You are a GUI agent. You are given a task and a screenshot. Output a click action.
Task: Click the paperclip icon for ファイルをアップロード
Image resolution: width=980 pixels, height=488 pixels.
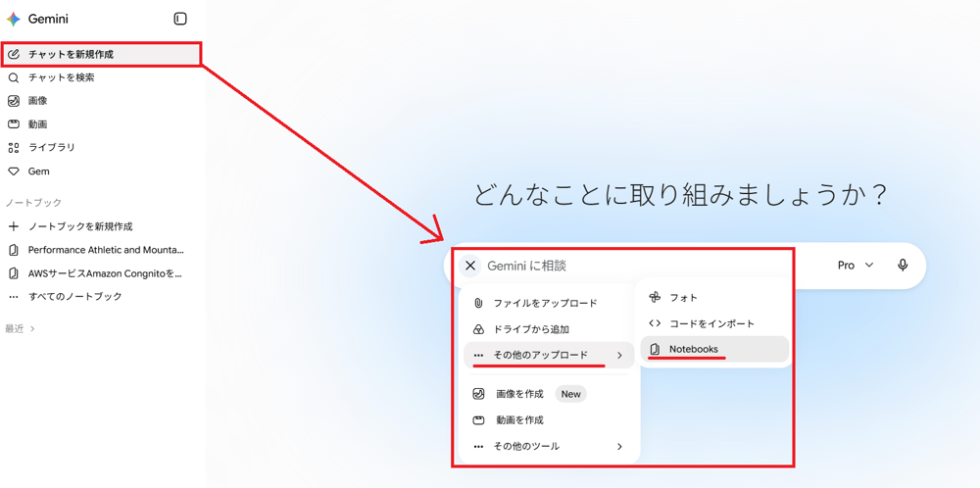pyautogui.click(x=478, y=303)
